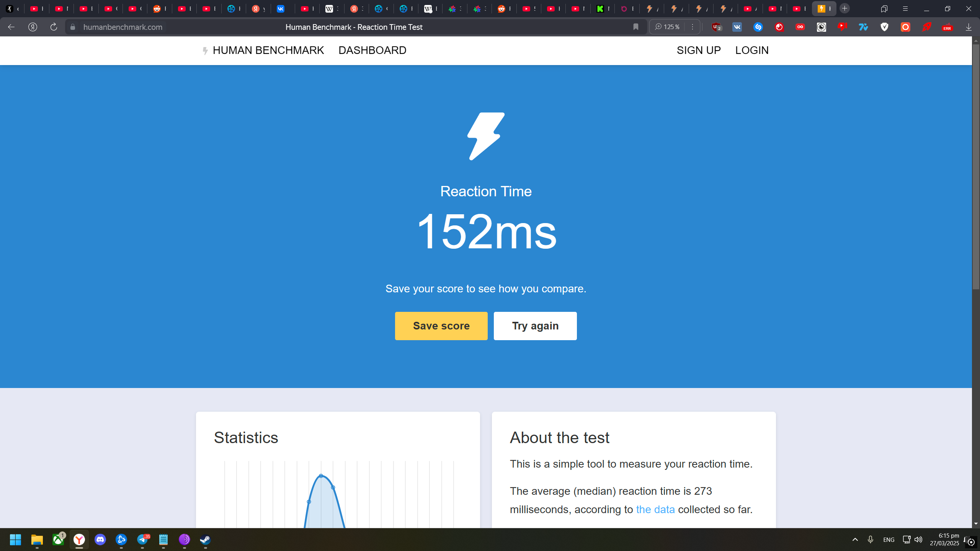Viewport: 980px width, 551px height.
Task: Switch to the VK tab
Action: click(283, 8)
